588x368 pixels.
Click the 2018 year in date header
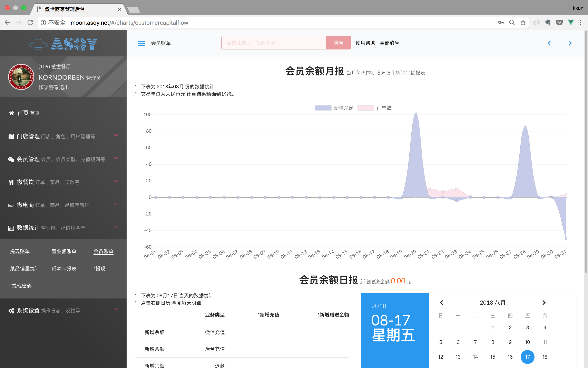point(379,306)
